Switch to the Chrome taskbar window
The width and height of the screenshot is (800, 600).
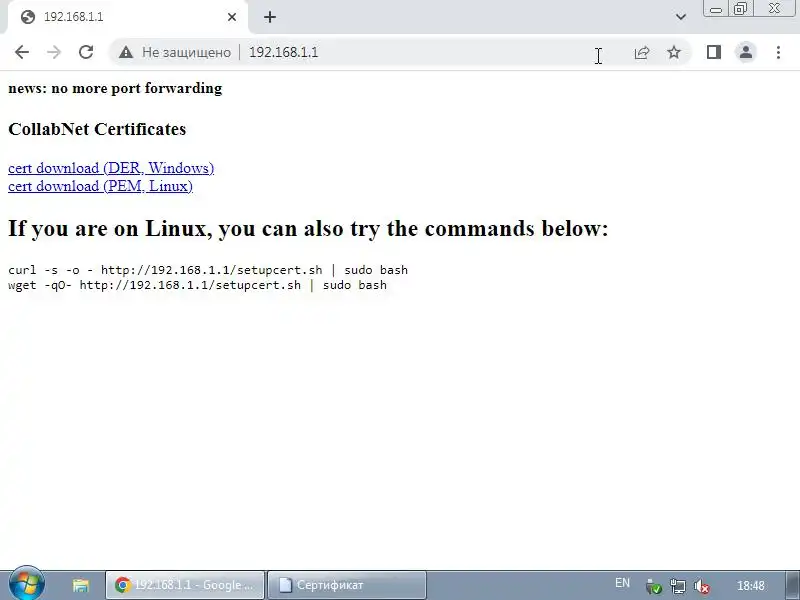(x=185, y=585)
